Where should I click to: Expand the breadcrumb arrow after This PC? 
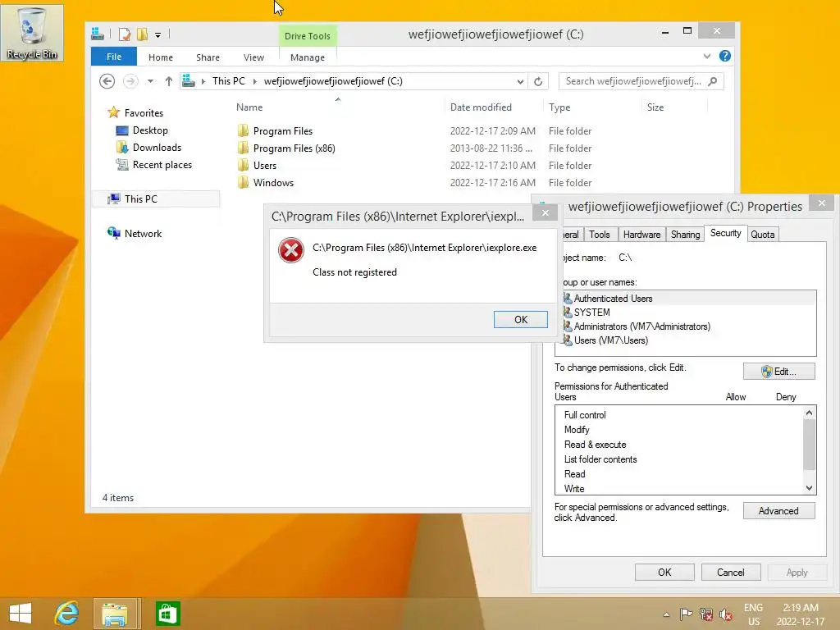(254, 81)
